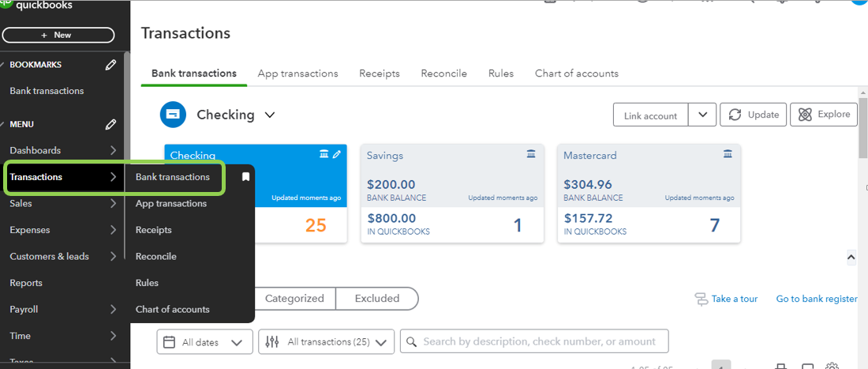The image size is (868, 369).
Task: Click the + New button
Action: coord(58,35)
